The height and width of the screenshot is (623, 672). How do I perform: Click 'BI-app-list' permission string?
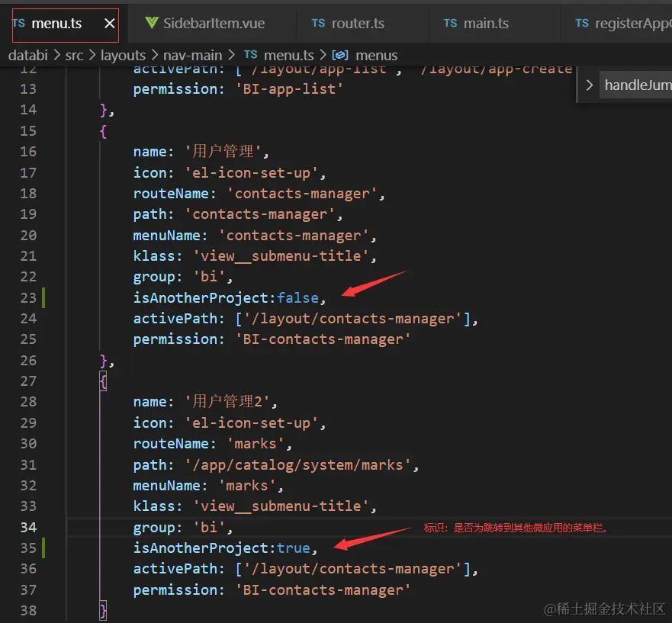[289, 89]
